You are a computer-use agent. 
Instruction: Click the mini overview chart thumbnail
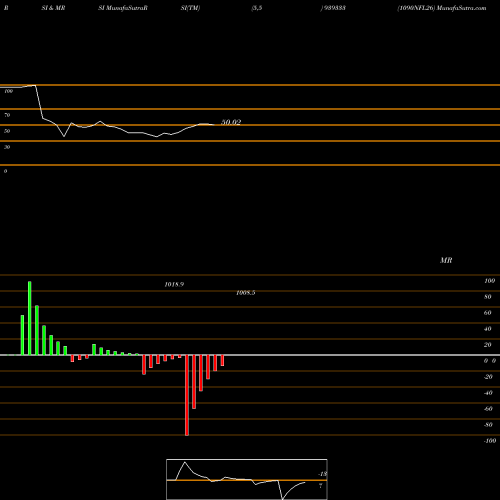247,479
